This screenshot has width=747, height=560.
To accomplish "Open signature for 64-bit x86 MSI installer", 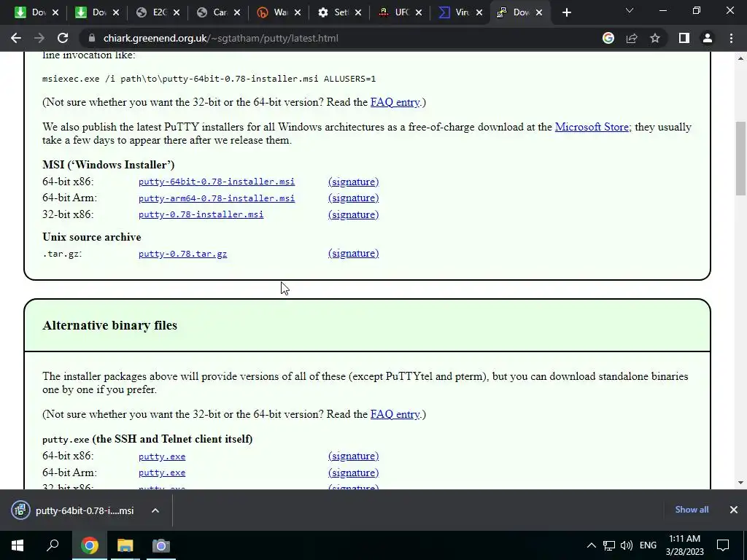I will click(x=354, y=182).
